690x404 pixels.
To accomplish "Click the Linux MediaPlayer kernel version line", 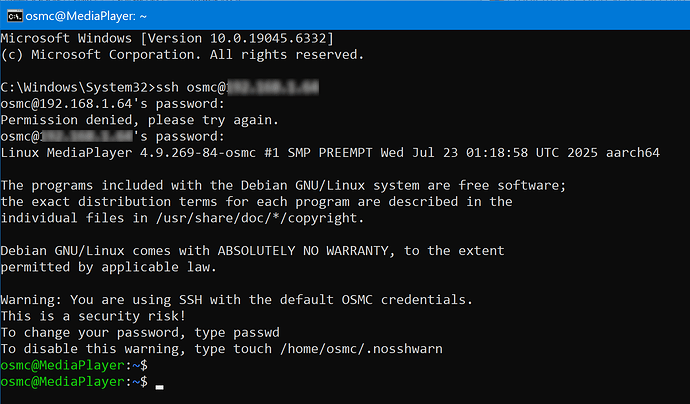I will [326, 151].
